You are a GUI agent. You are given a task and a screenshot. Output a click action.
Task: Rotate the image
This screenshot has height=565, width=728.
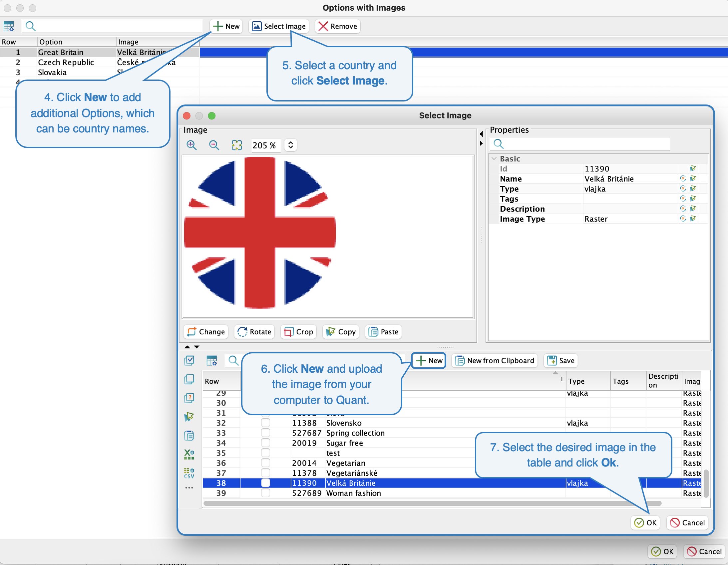[x=254, y=332]
